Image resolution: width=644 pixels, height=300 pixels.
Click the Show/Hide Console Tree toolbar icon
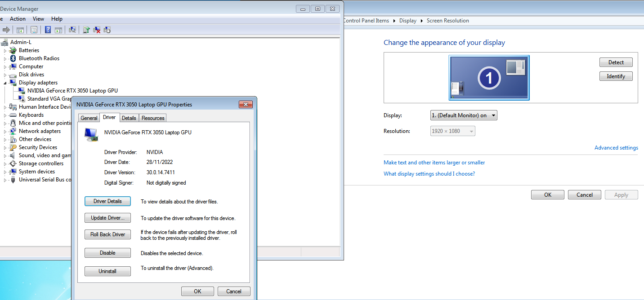coord(20,30)
